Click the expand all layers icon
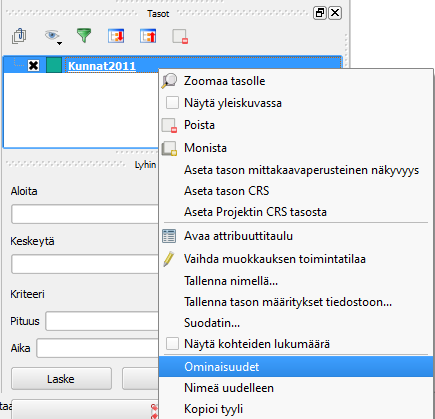This screenshot has height=419, width=435. click(x=116, y=36)
